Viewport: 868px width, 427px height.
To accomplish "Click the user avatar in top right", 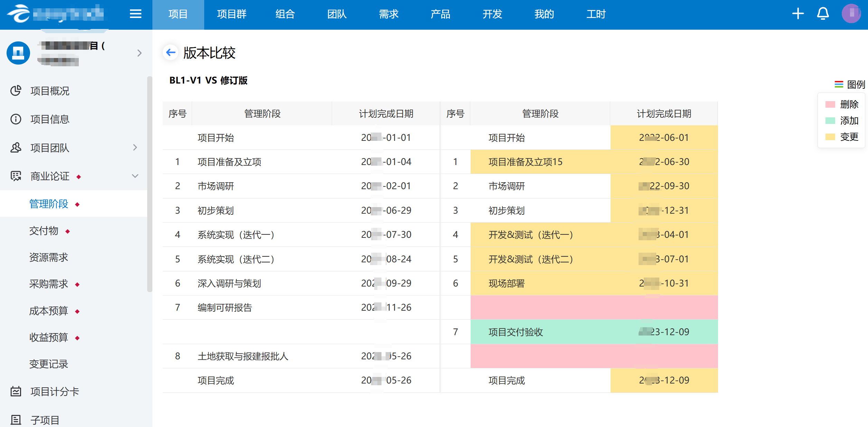I will [x=851, y=14].
